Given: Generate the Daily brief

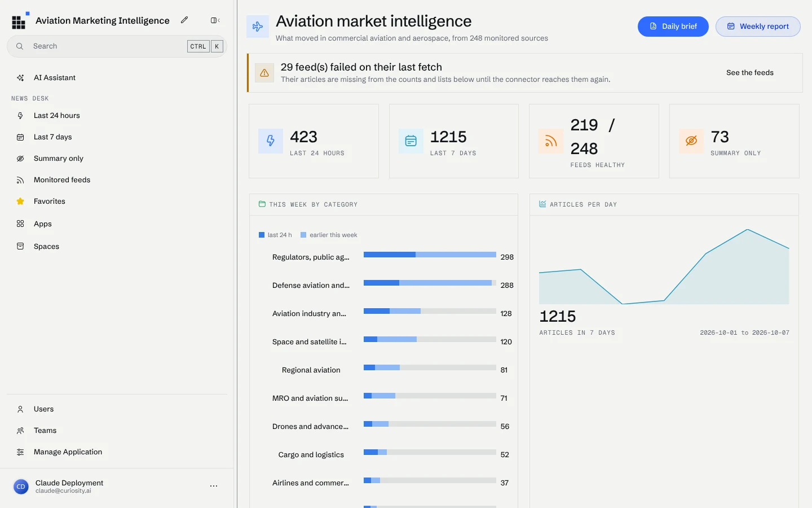Looking at the screenshot, I should [x=673, y=27].
